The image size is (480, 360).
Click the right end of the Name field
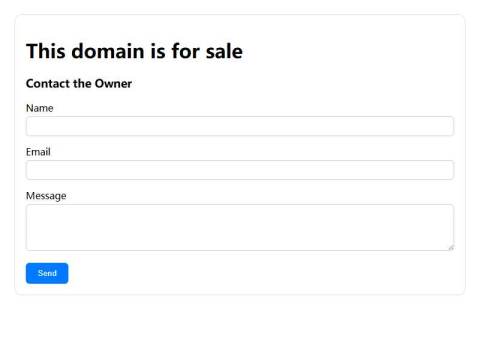pyautogui.click(x=443, y=126)
